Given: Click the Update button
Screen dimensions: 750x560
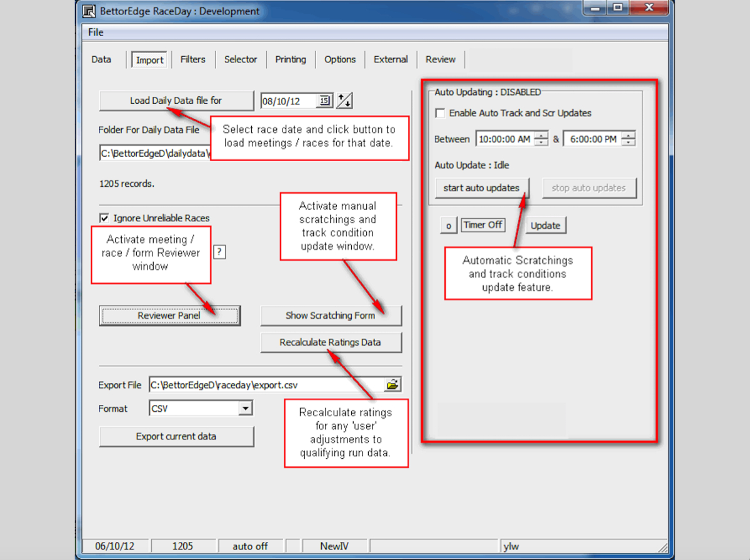Looking at the screenshot, I should point(546,226).
